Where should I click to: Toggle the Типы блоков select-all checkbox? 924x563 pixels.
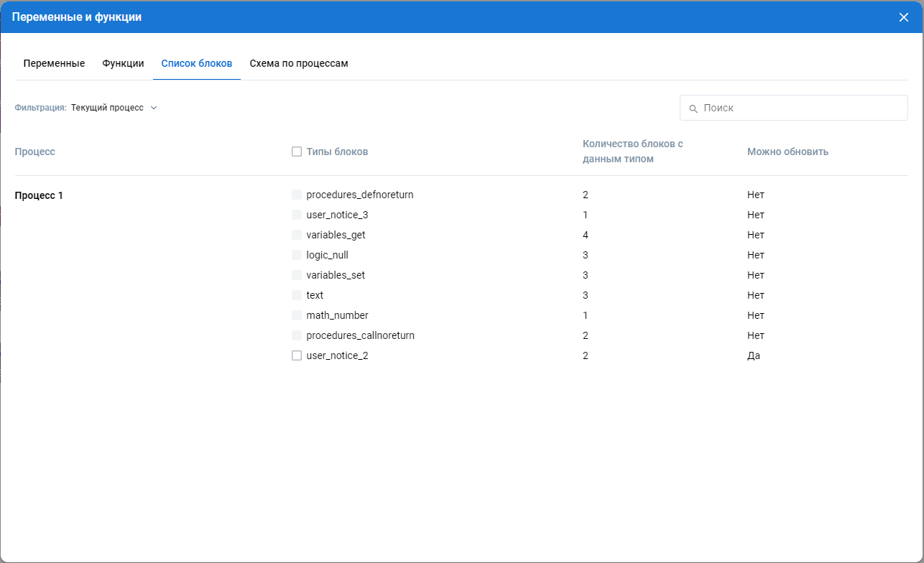[297, 152]
